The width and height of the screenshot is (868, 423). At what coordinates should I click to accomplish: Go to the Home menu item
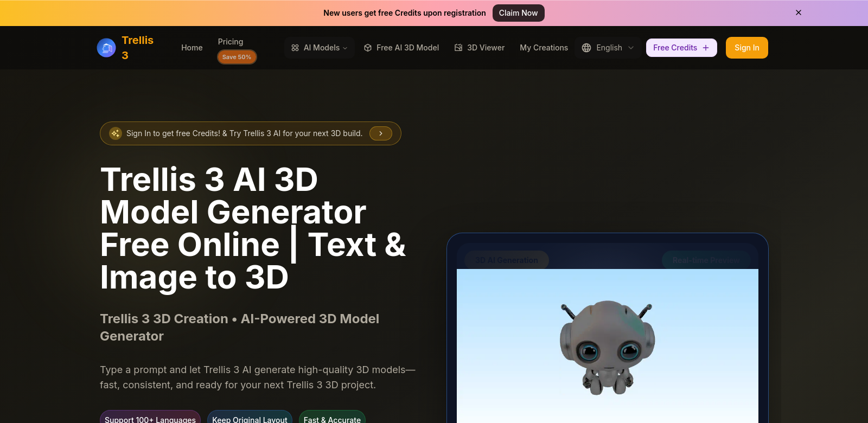(192, 48)
